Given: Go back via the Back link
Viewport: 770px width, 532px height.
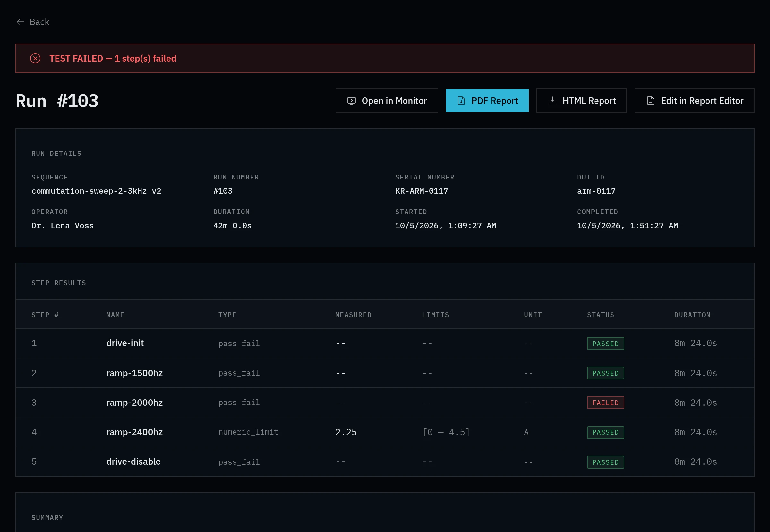Looking at the screenshot, I should click(33, 22).
